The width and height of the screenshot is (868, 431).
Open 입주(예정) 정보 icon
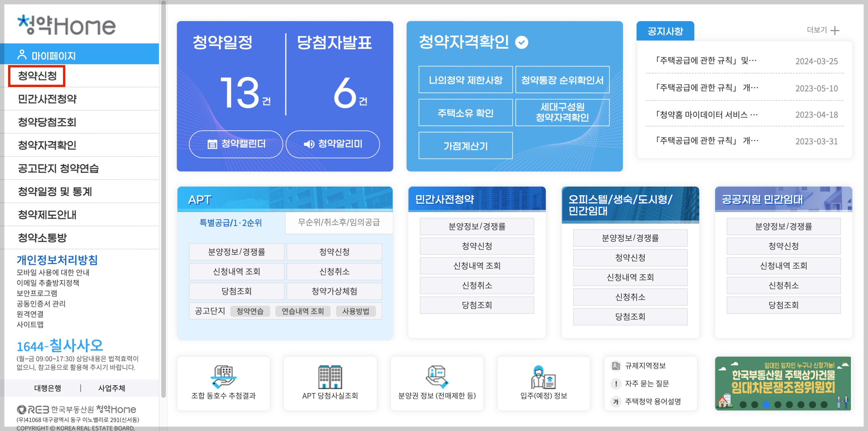pos(543,377)
